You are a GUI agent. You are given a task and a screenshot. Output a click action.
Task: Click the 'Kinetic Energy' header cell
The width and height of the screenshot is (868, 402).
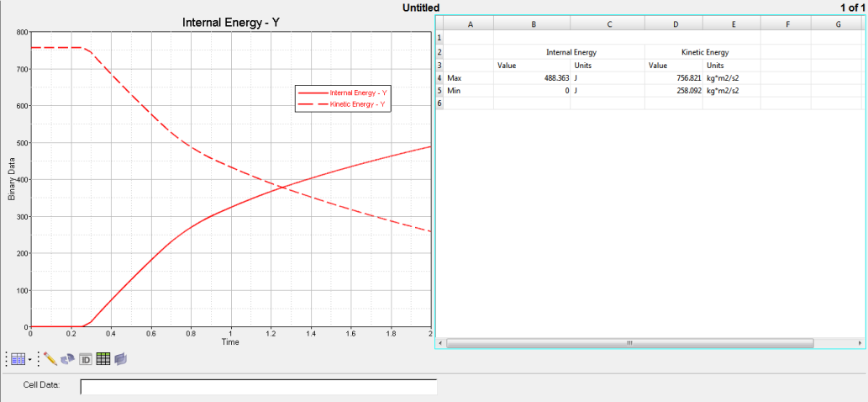703,52
